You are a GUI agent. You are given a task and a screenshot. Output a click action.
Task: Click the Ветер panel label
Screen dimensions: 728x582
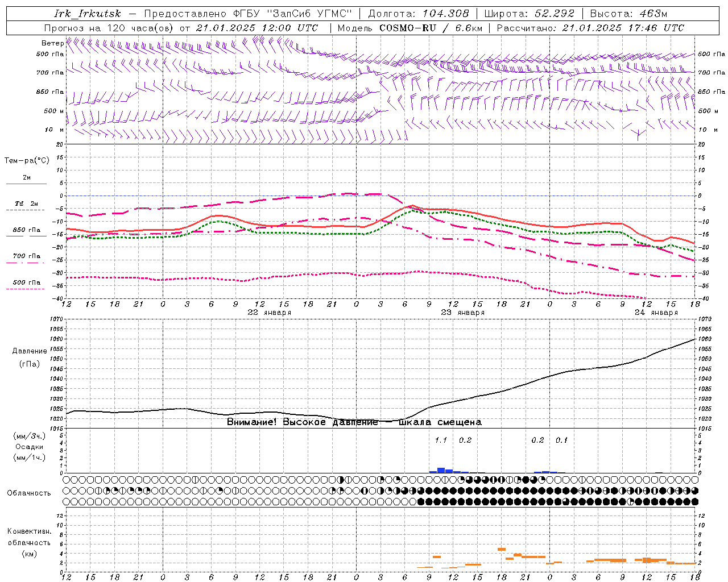click(52, 43)
